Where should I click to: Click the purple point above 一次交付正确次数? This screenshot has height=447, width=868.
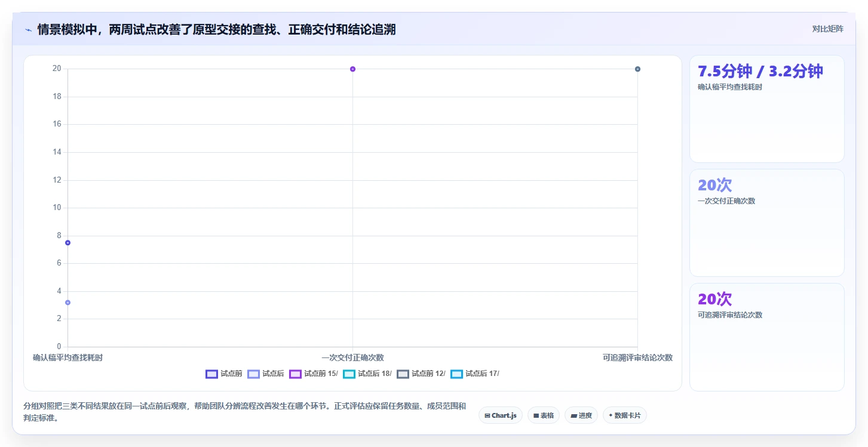click(x=352, y=69)
